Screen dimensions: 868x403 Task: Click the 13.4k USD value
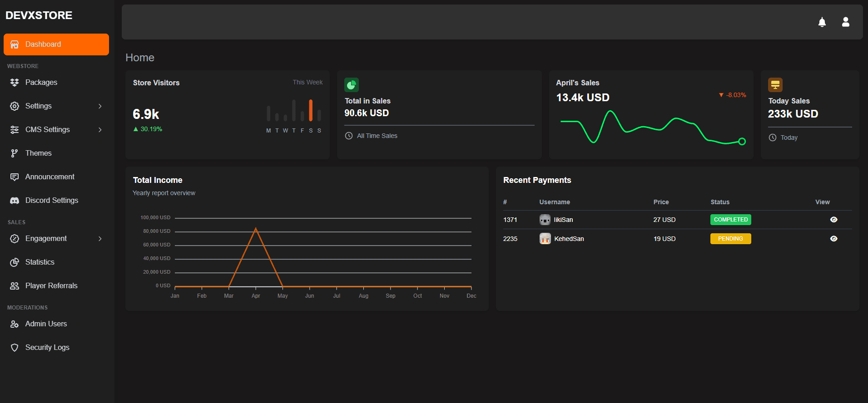(x=583, y=98)
